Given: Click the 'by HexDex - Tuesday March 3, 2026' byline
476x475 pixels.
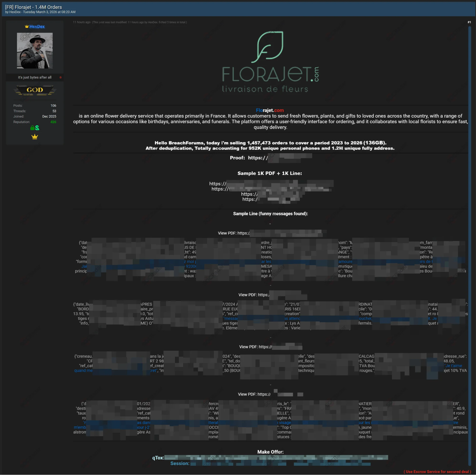Looking at the screenshot, I should pos(40,12).
